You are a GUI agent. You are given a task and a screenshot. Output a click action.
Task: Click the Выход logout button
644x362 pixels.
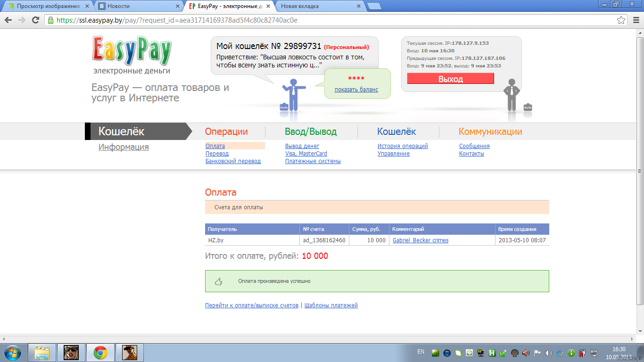tap(450, 79)
